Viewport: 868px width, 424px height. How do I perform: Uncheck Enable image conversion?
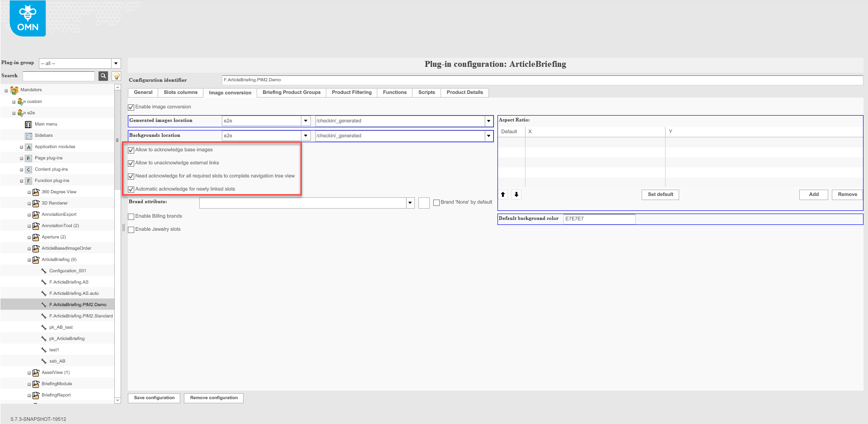[x=131, y=107]
